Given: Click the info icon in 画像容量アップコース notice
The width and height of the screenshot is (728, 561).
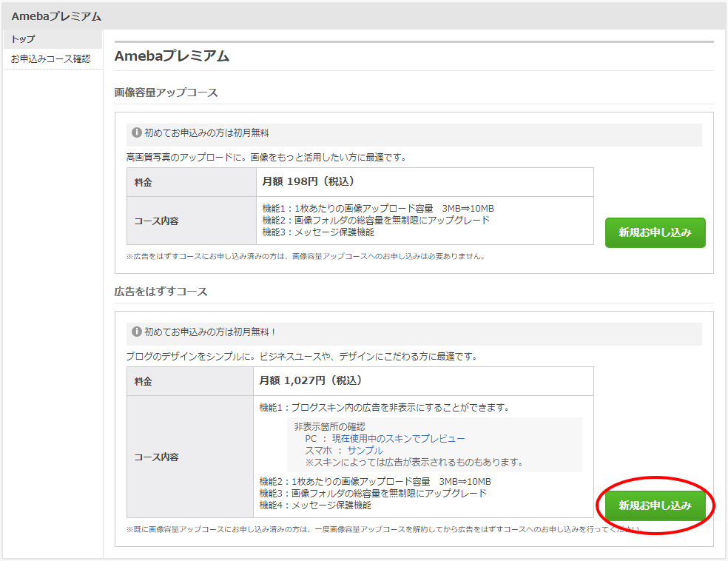Looking at the screenshot, I should click(136, 133).
